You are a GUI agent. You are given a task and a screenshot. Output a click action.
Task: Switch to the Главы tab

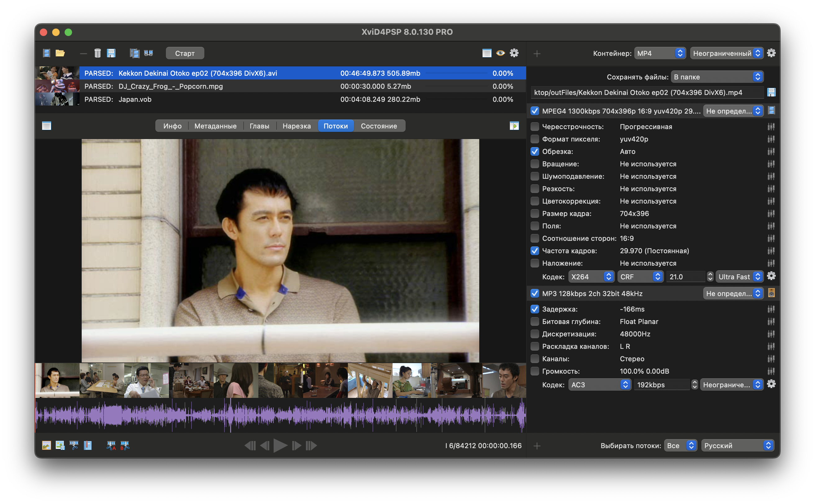[260, 126]
